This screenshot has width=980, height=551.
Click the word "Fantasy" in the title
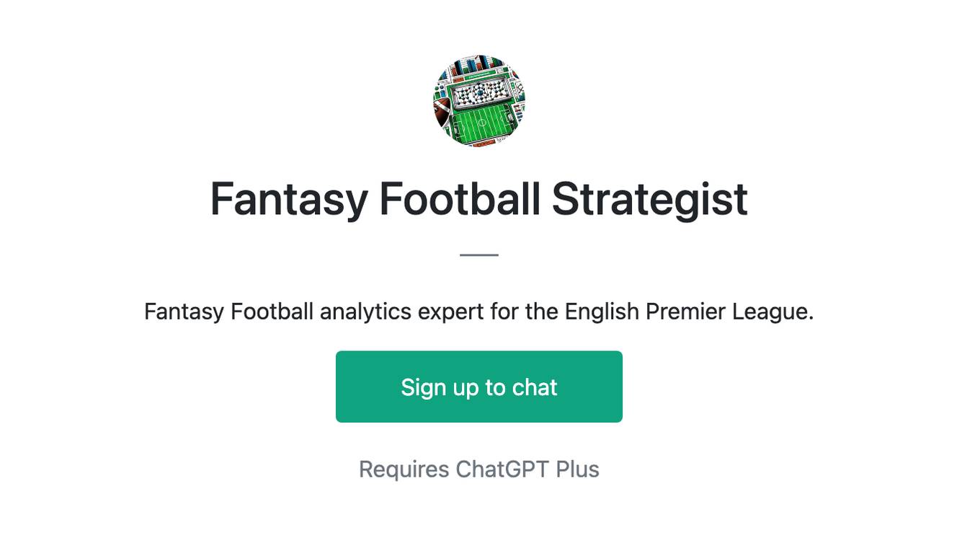pyautogui.click(x=289, y=198)
